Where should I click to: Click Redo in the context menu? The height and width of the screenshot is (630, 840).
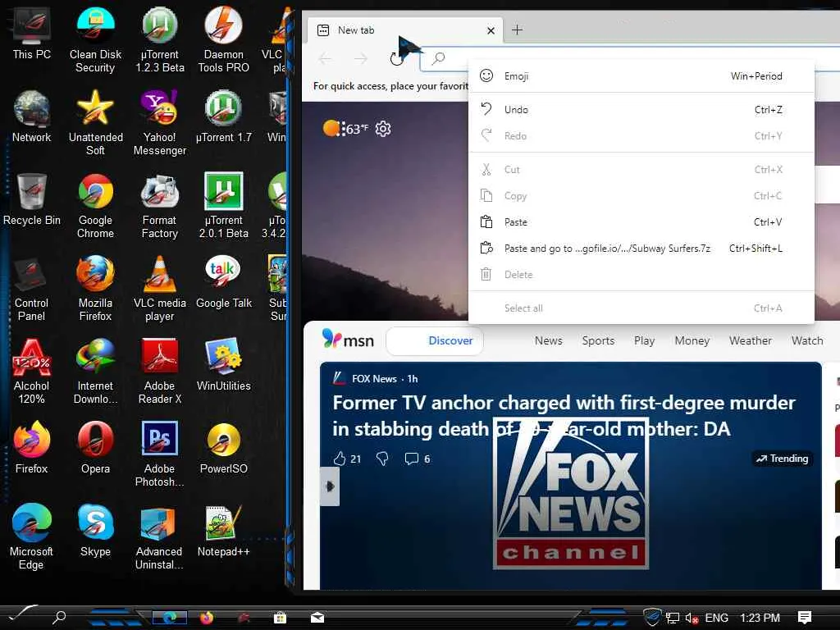pos(641,136)
